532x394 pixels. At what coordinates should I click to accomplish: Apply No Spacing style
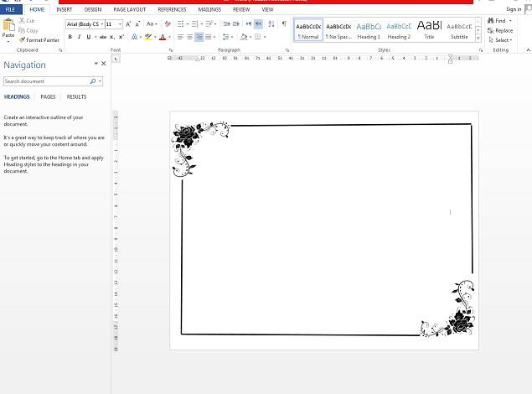click(338, 30)
